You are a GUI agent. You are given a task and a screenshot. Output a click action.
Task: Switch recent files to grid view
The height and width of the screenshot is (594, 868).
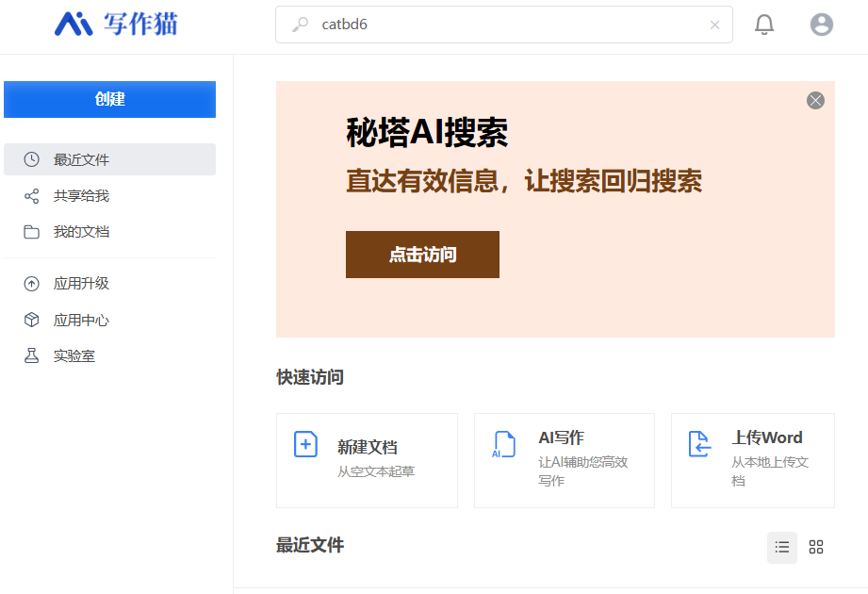(x=816, y=548)
